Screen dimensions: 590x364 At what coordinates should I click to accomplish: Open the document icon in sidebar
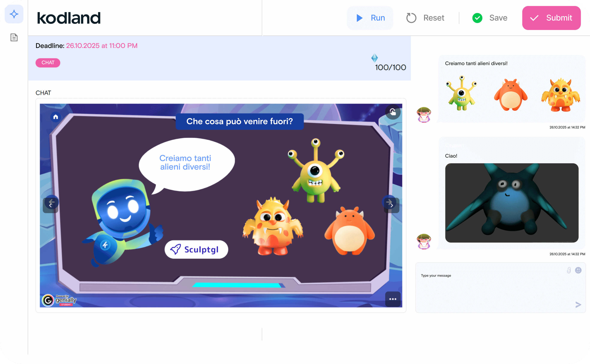pyautogui.click(x=14, y=37)
